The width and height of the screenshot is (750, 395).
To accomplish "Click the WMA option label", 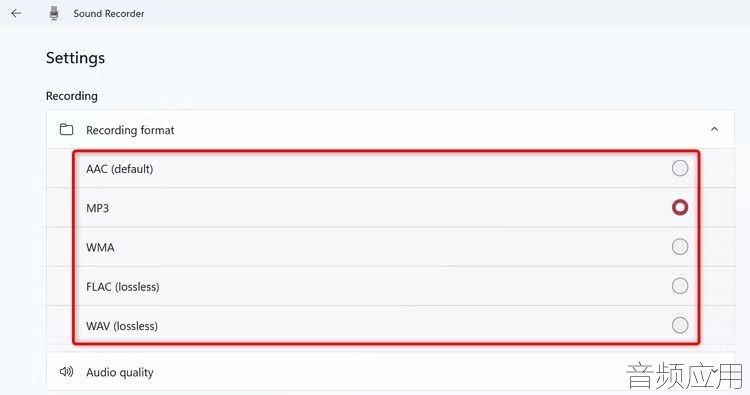I will click(100, 247).
